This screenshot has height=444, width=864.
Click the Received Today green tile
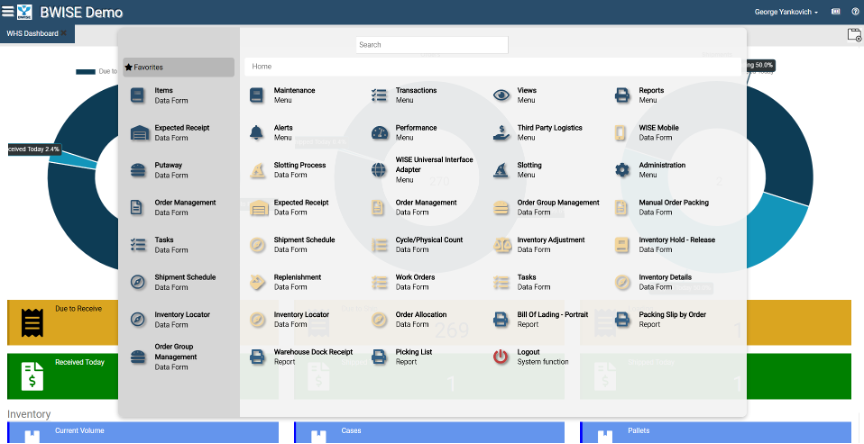pyautogui.click(x=62, y=376)
